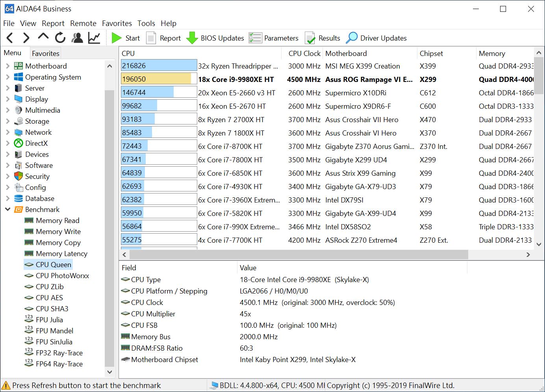
Task: Open the Remote menu
Action: [83, 23]
